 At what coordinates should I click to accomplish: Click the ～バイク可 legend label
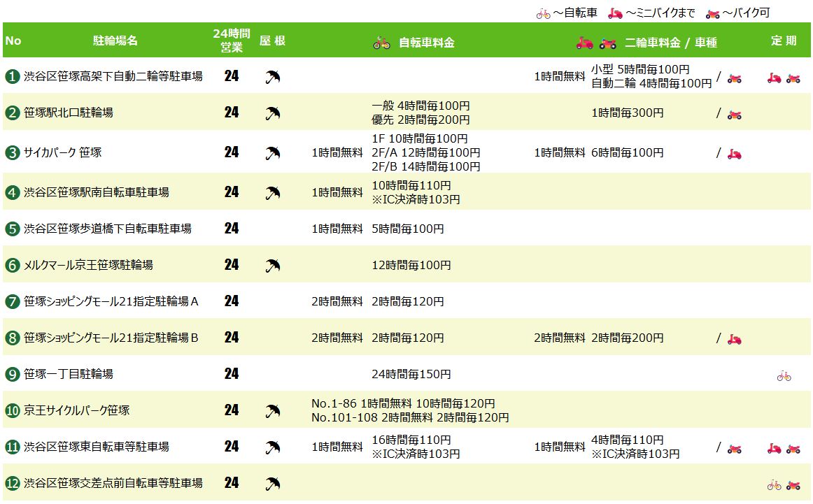pyautogui.click(x=746, y=13)
